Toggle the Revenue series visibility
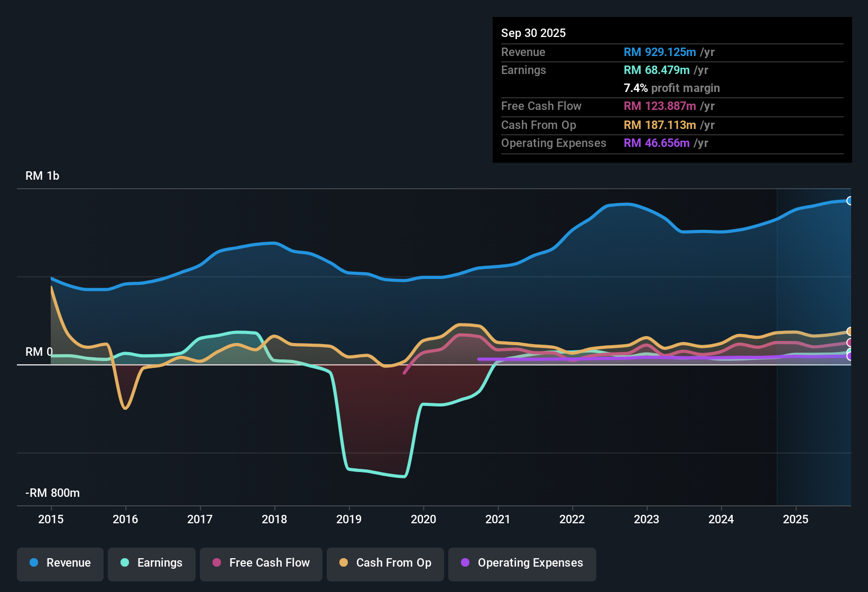Viewport: 868px width, 592px height. coord(60,563)
